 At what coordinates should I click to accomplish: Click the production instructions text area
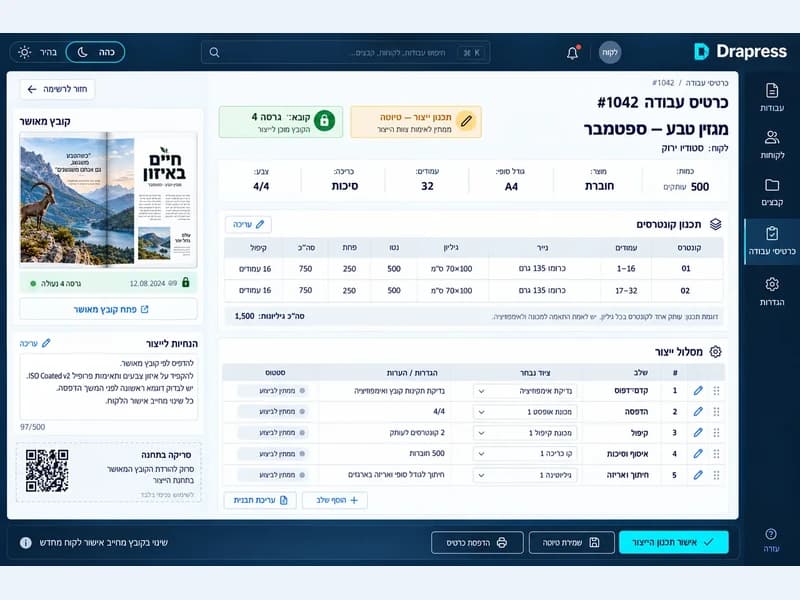coord(109,387)
